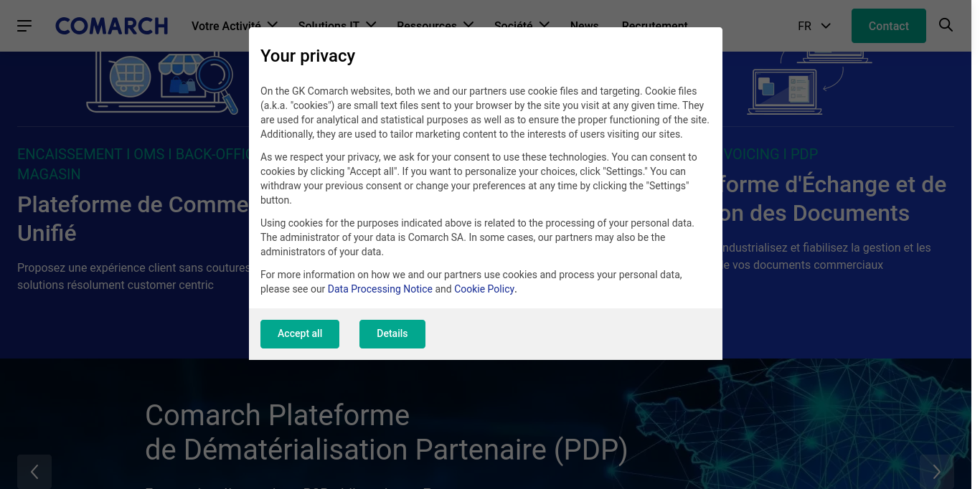Screen dimensions: 980x489
Task: Click the Comarch Plateforme de Dématérialisation heading
Action: pyautogui.click(x=386, y=432)
